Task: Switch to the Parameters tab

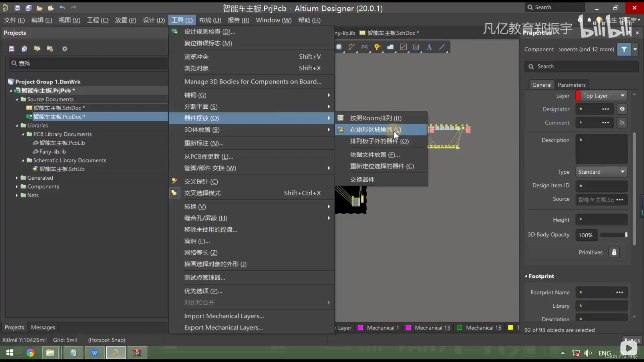Action: click(x=571, y=85)
